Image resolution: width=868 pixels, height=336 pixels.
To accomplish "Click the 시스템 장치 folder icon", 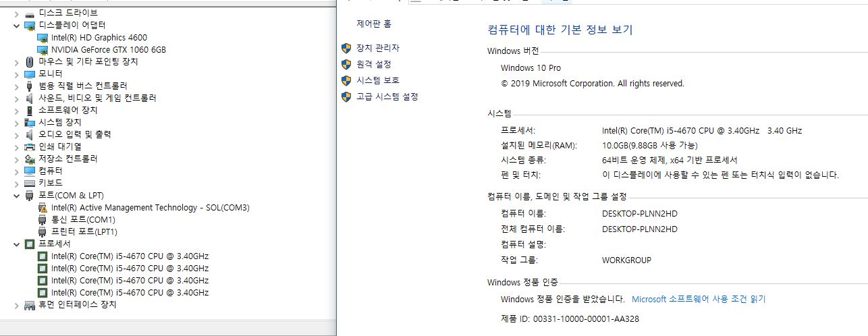I will pyautogui.click(x=30, y=122).
